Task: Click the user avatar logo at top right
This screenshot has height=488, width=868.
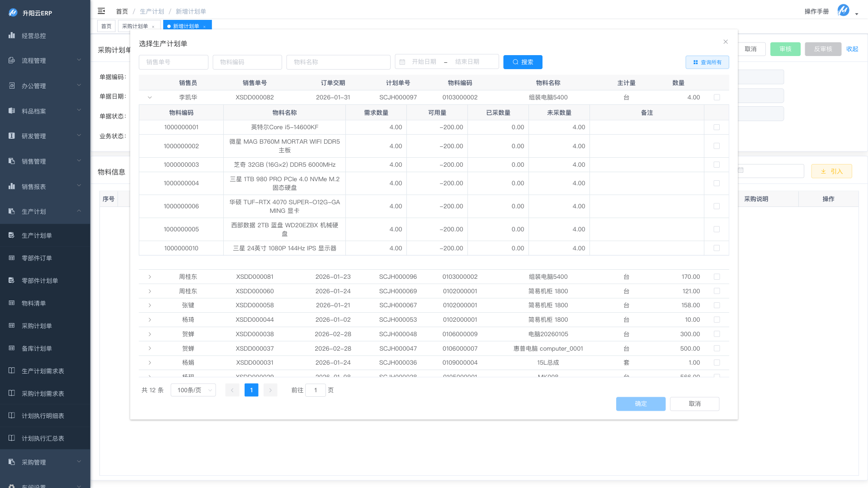Action: 843,10
